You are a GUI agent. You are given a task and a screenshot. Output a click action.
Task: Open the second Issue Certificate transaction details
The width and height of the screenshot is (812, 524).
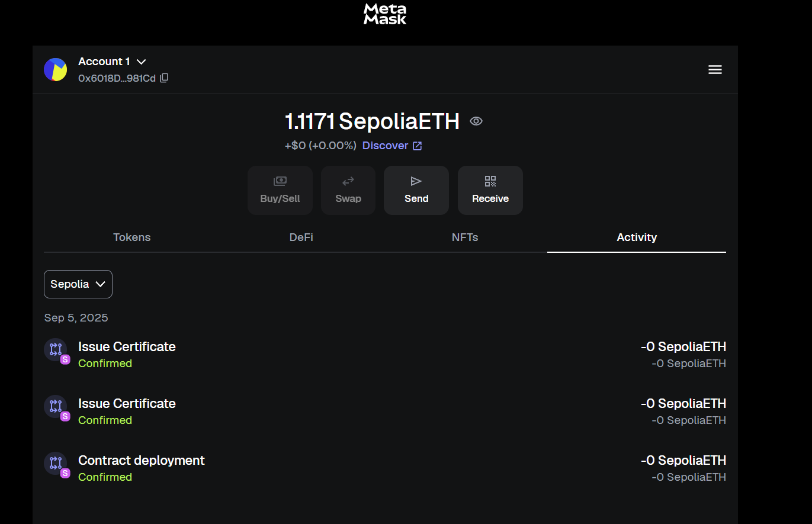point(127,403)
